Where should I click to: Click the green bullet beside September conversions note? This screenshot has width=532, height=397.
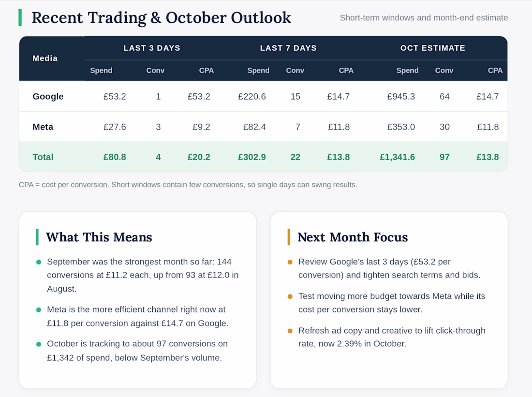pos(39,262)
